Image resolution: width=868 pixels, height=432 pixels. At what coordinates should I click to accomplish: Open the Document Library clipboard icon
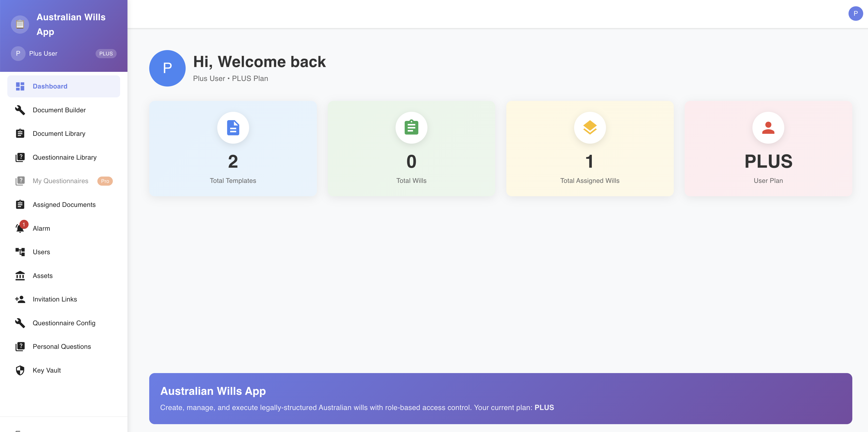20,134
